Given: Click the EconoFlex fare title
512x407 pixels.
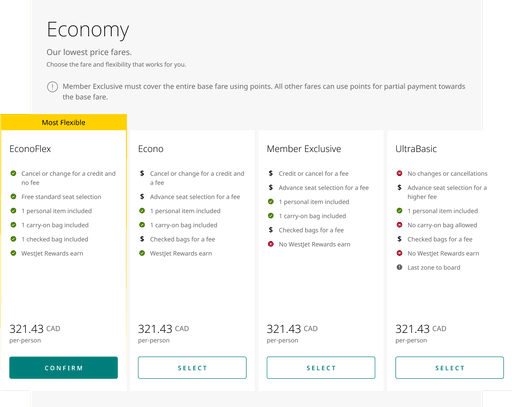Looking at the screenshot, I should [30, 149].
